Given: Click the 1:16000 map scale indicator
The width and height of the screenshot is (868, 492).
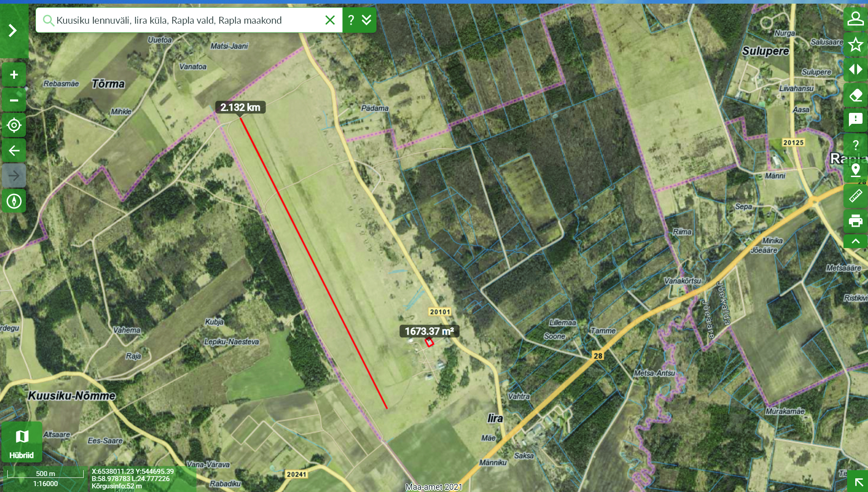Looking at the screenshot, I should click(45, 484).
